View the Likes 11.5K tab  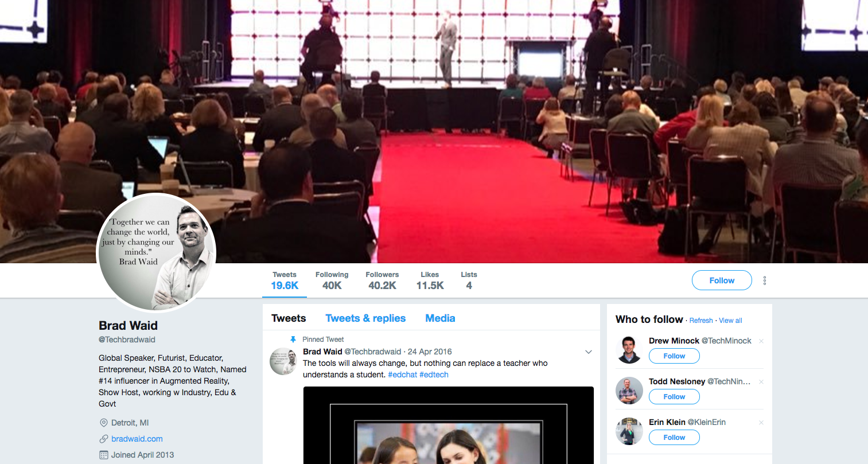pyautogui.click(x=430, y=281)
